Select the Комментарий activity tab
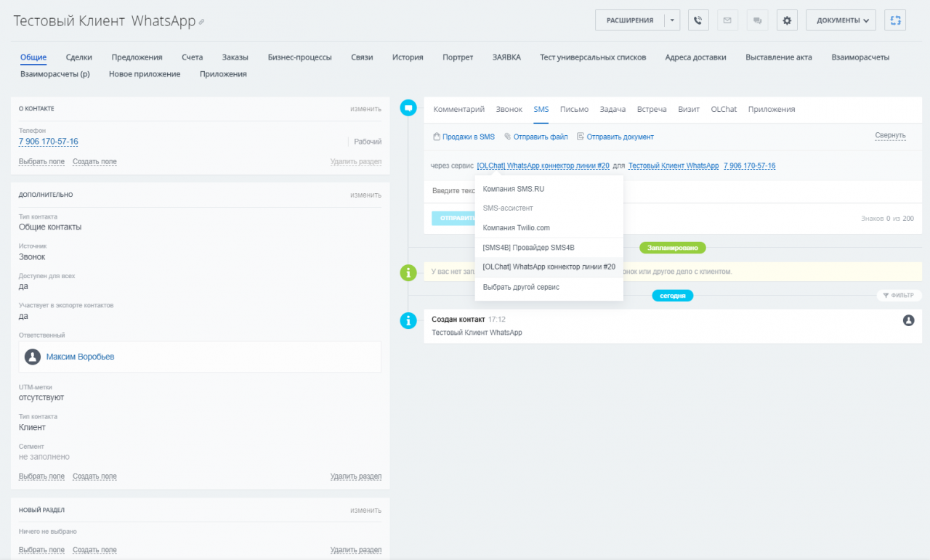This screenshot has width=930, height=560. pyautogui.click(x=458, y=109)
